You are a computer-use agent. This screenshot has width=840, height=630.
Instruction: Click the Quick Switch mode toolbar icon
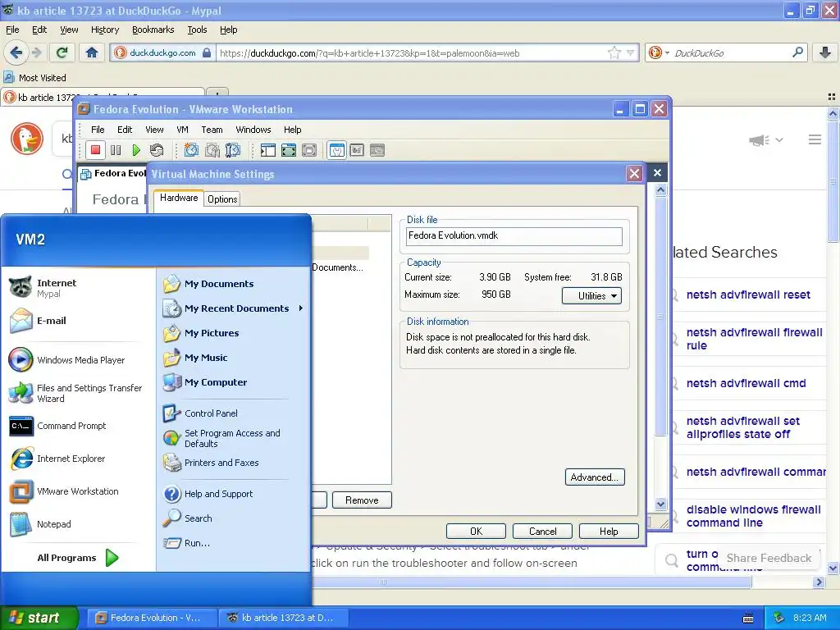click(x=309, y=150)
